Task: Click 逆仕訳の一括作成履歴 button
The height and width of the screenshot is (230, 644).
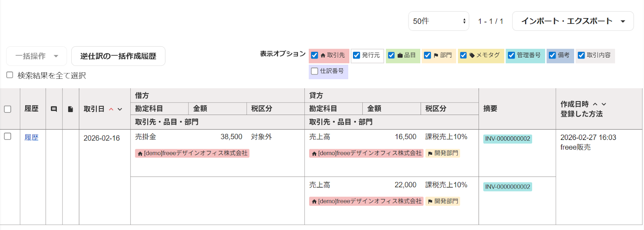Action: click(118, 56)
